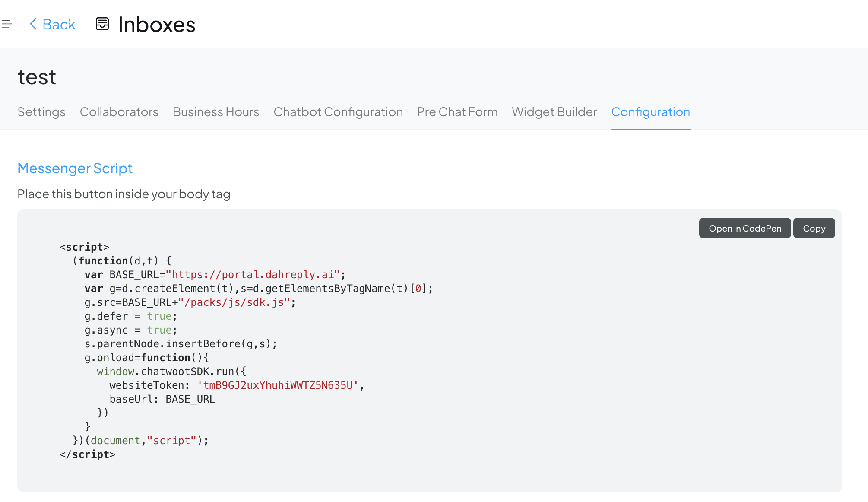
Task: Switch to Collaborators tab
Action: pyautogui.click(x=119, y=112)
